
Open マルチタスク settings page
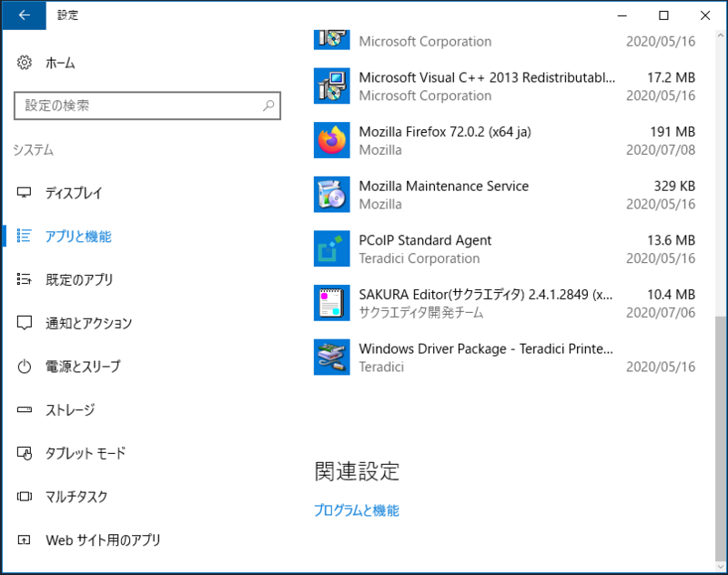tap(76, 497)
